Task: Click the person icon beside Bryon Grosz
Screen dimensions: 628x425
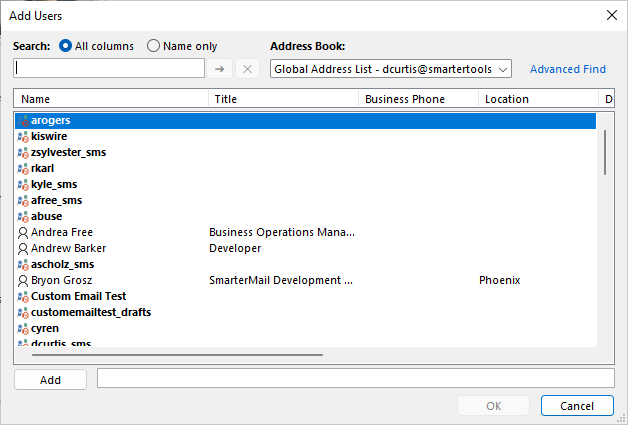Action: pos(23,281)
